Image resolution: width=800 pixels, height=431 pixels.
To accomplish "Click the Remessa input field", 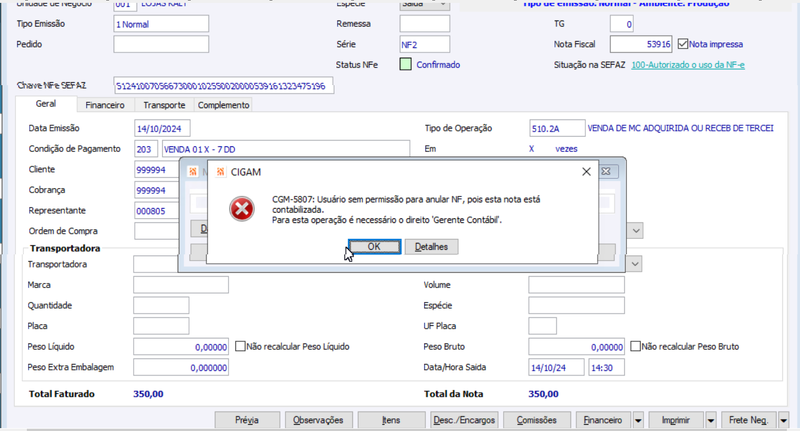I will (424, 24).
